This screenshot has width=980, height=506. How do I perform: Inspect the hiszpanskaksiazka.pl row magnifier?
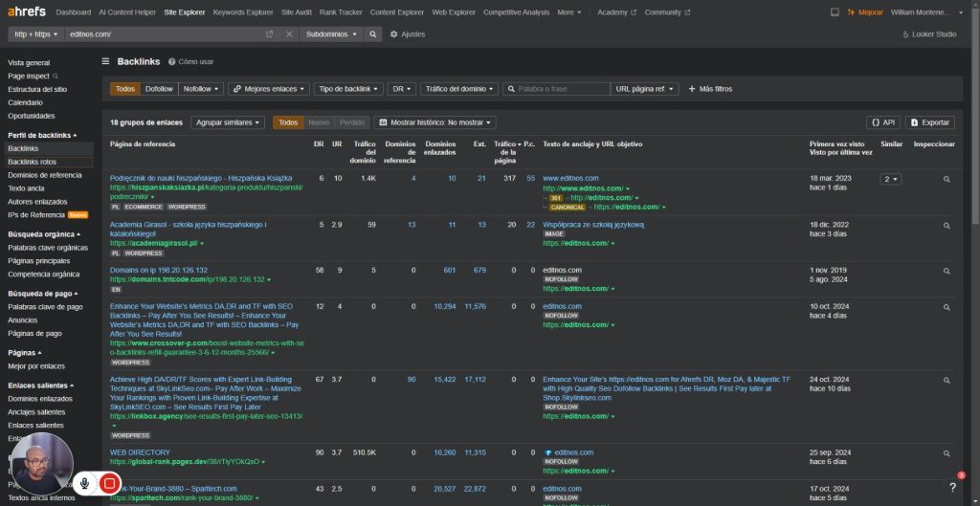[947, 179]
